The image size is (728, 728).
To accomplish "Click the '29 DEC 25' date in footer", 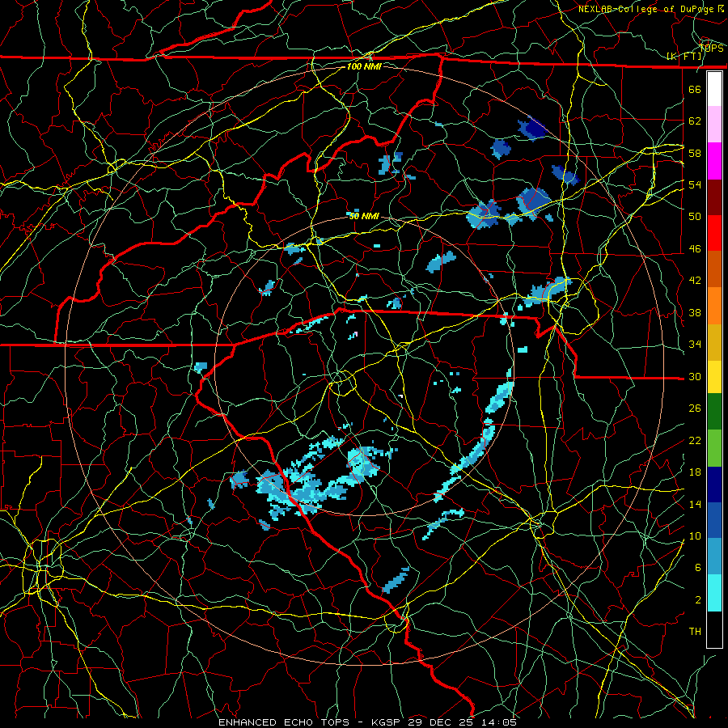I will point(442,722).
